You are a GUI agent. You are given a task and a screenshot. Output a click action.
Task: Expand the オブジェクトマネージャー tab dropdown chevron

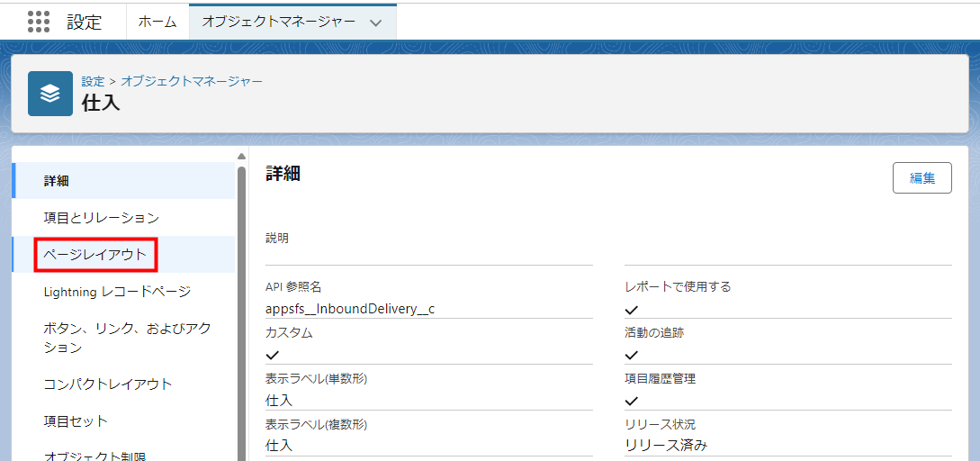click(376, 23)
